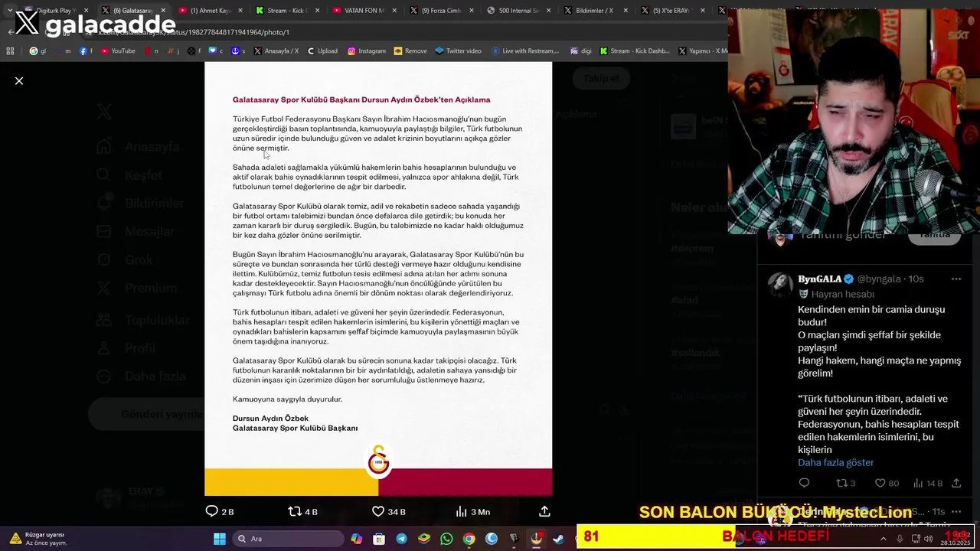
Task: Open the apps grid in bookmarks bar
Action: (10, 51)
